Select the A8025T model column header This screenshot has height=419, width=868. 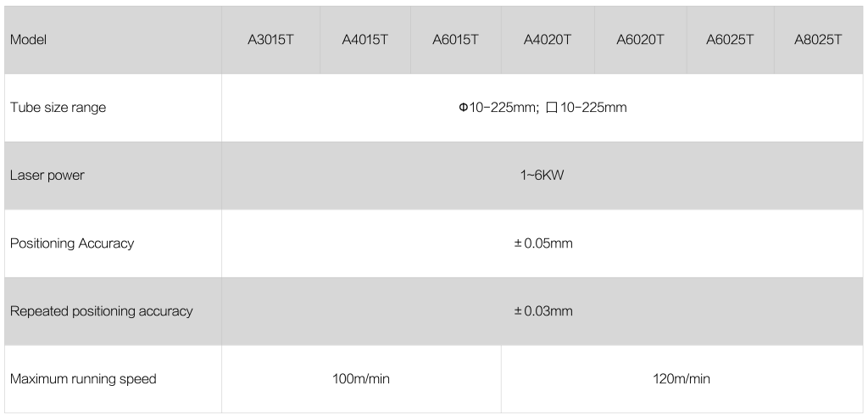818,40
